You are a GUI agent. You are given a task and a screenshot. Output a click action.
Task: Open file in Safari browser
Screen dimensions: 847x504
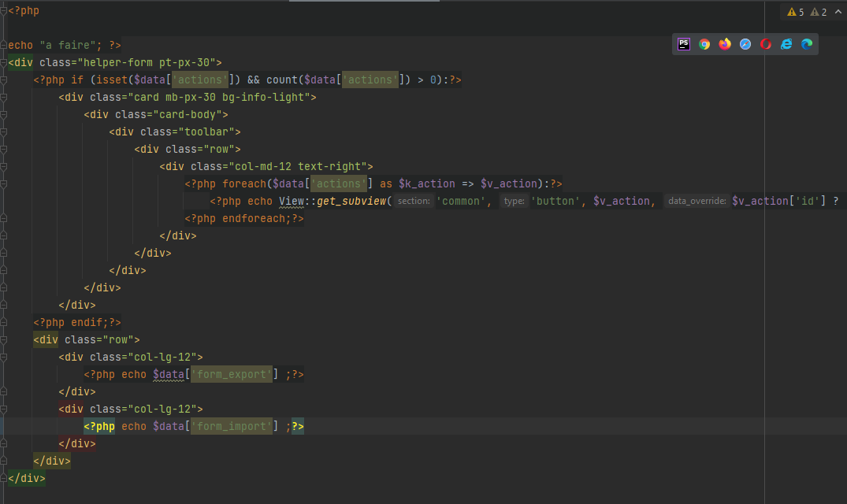click(745, 44)
